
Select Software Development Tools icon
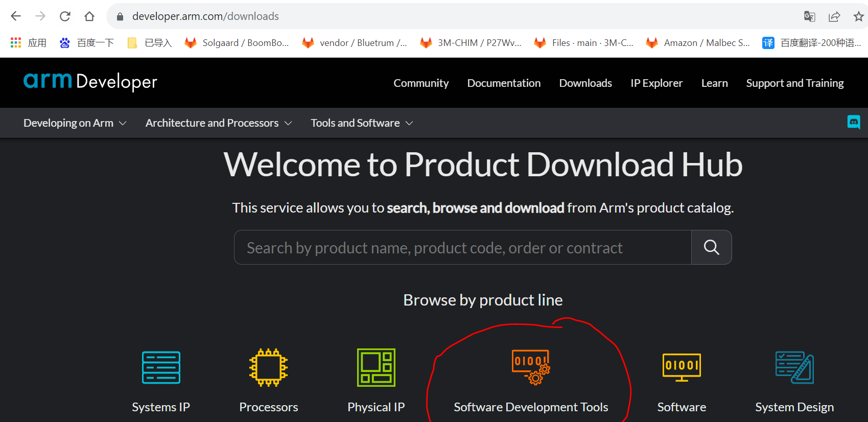pyautogui.click(x=531, y=367)
